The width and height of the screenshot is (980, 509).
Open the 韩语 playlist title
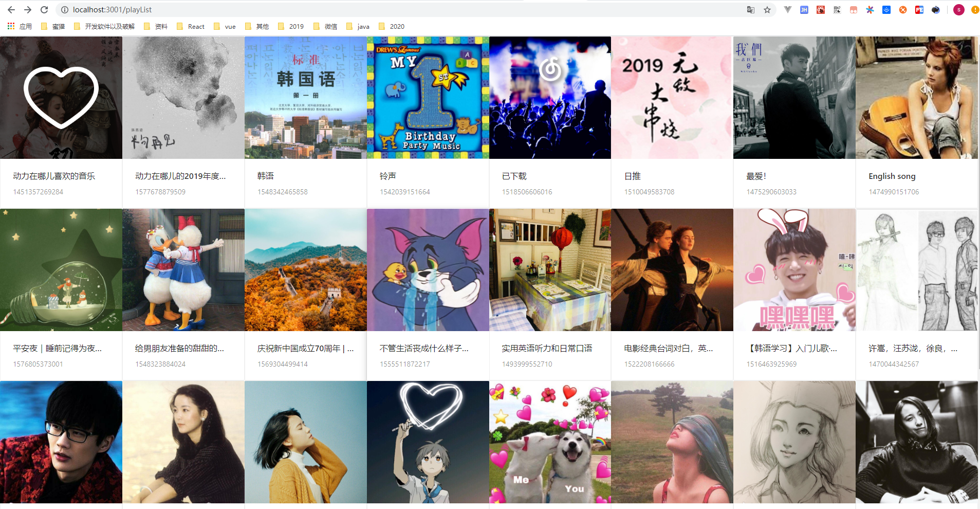pyautogui.click(x=265, y=176)
